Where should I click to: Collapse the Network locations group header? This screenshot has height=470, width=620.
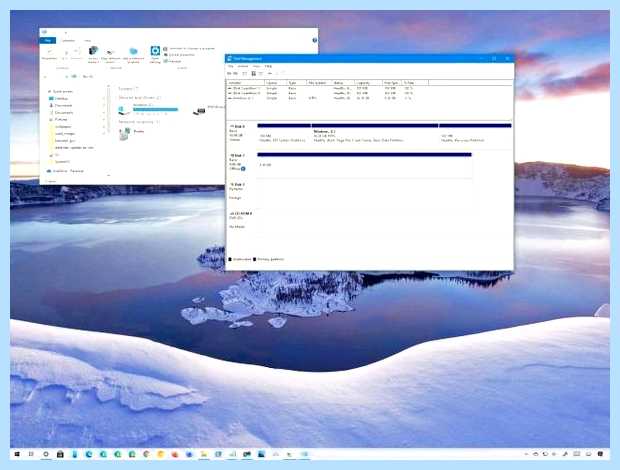(139, 122)
